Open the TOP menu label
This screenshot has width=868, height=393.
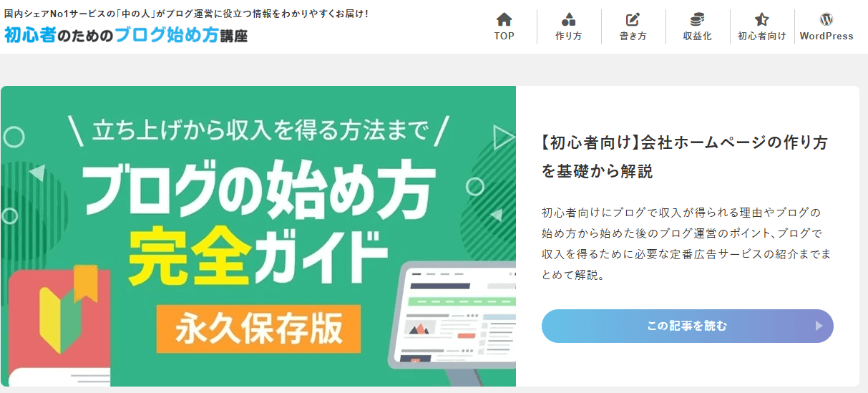tap(504, 37)
